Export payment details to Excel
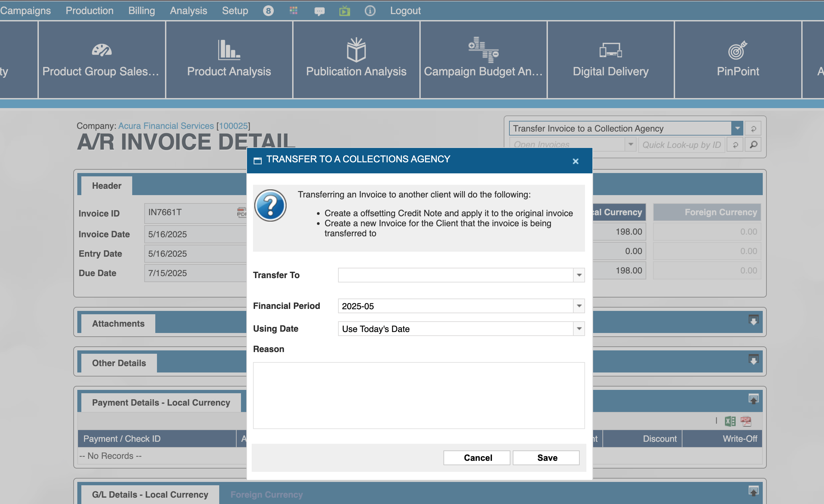 pos(730,421)
